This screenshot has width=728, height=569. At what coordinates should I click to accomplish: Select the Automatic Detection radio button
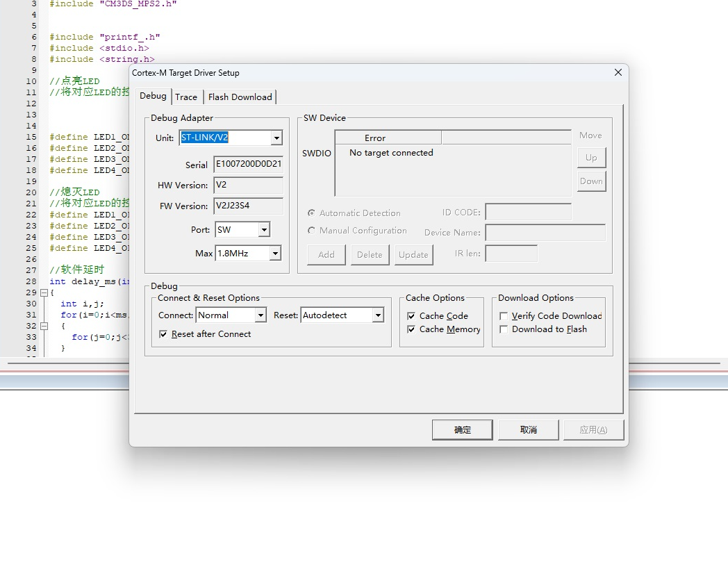(311, 213)
